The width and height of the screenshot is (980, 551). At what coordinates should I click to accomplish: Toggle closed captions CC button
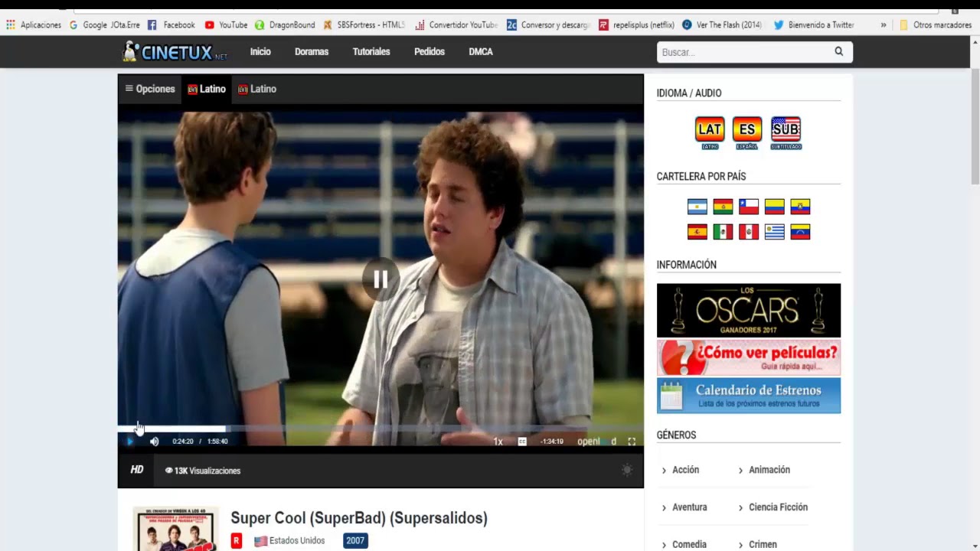point(522,442)
